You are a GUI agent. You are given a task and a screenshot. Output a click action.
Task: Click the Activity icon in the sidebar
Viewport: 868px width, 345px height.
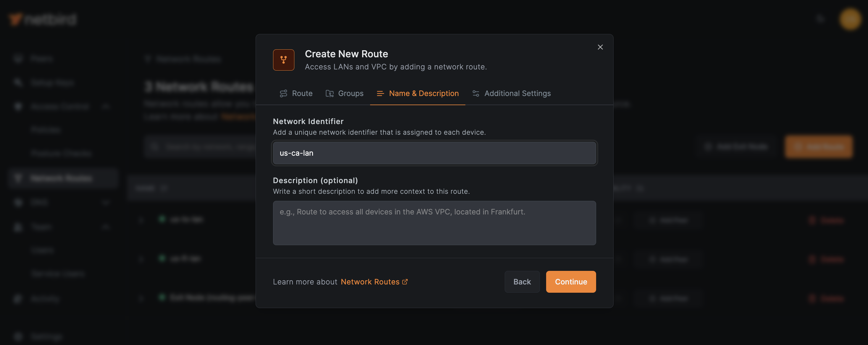point(18,299)
